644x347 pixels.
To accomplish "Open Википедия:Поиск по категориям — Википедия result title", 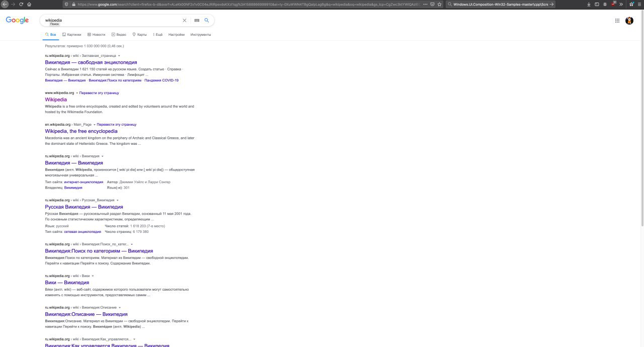I will tap(99, 251).
